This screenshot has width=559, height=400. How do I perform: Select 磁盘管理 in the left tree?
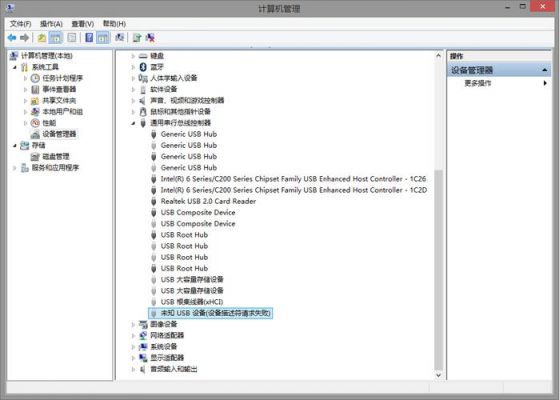point(56,157)
